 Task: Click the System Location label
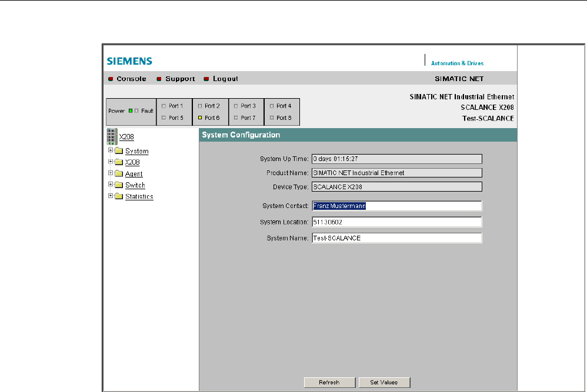(x=284, y=222)
